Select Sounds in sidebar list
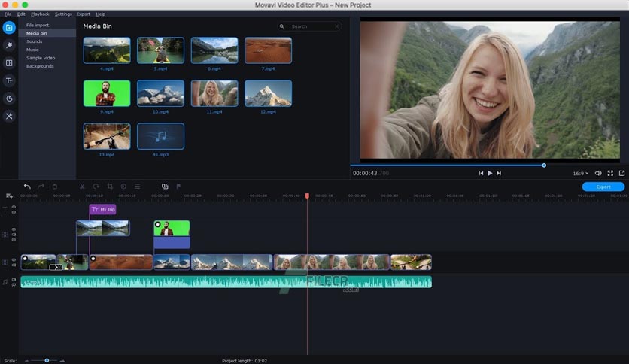 click(x=34, y=41)
